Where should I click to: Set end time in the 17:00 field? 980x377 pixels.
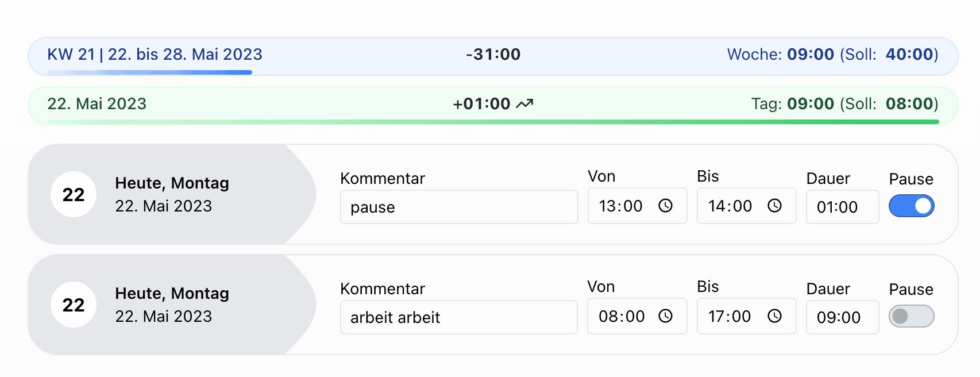730,317
